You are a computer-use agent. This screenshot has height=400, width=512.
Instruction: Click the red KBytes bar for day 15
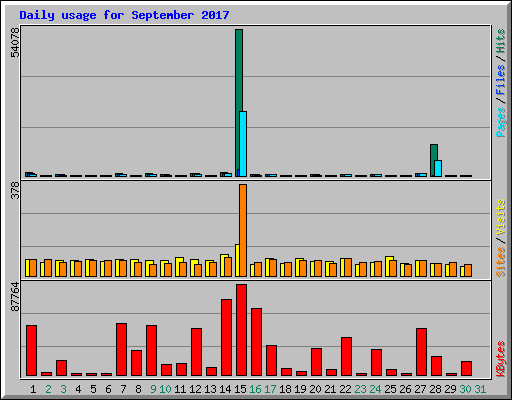(x=241, y=330)
